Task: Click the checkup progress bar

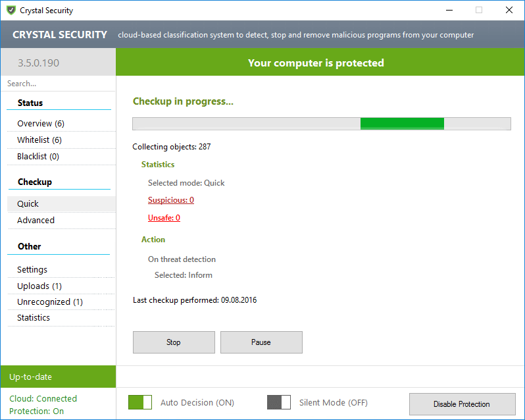Action: point(322,124)
